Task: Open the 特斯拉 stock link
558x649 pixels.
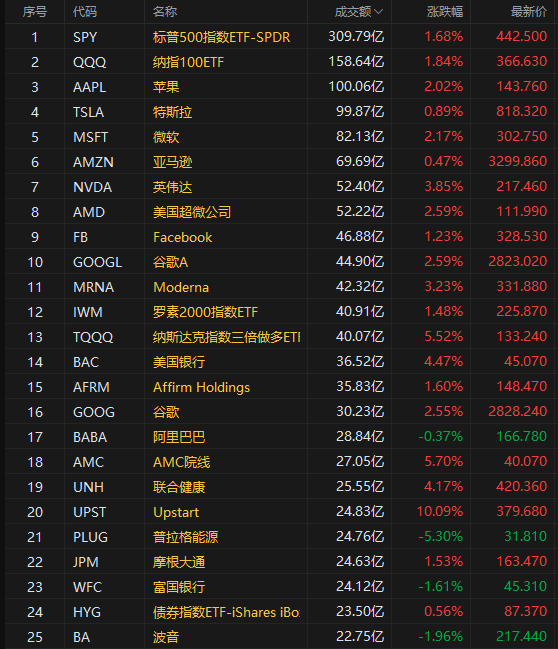Action: click(x=173, y=112)
